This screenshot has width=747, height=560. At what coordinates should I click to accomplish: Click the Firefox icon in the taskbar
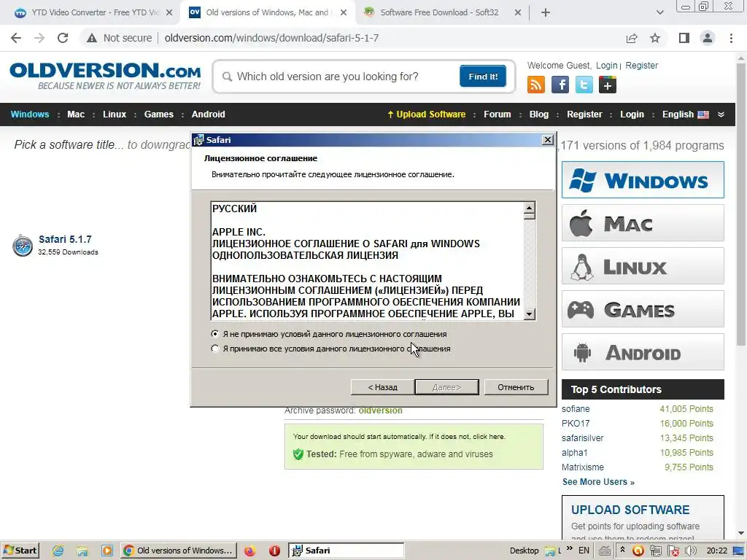click(x=249, y=551)
